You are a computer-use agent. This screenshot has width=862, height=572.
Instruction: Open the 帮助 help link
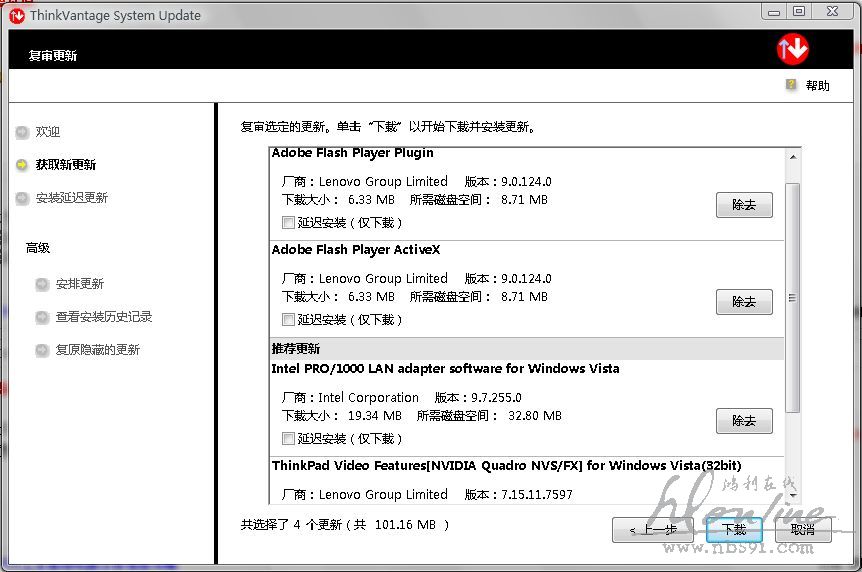(x=817, y=86)
